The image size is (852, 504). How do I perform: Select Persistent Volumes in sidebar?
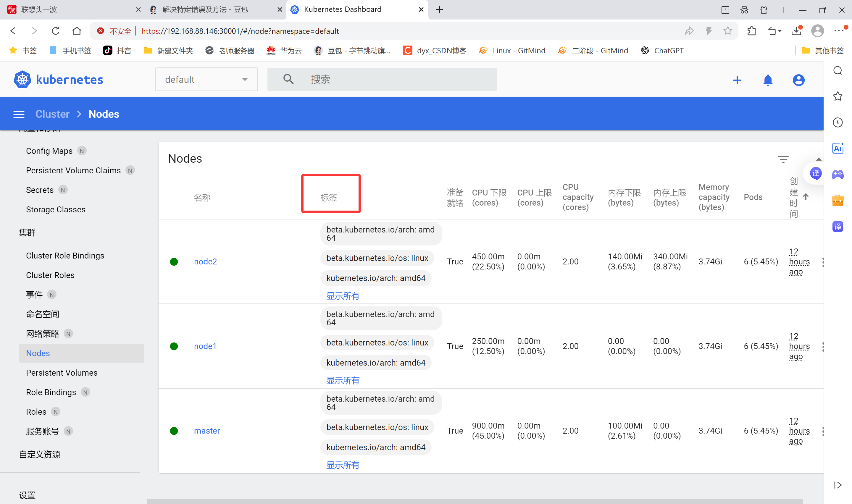pyautogui.click(x=62, y=373)
